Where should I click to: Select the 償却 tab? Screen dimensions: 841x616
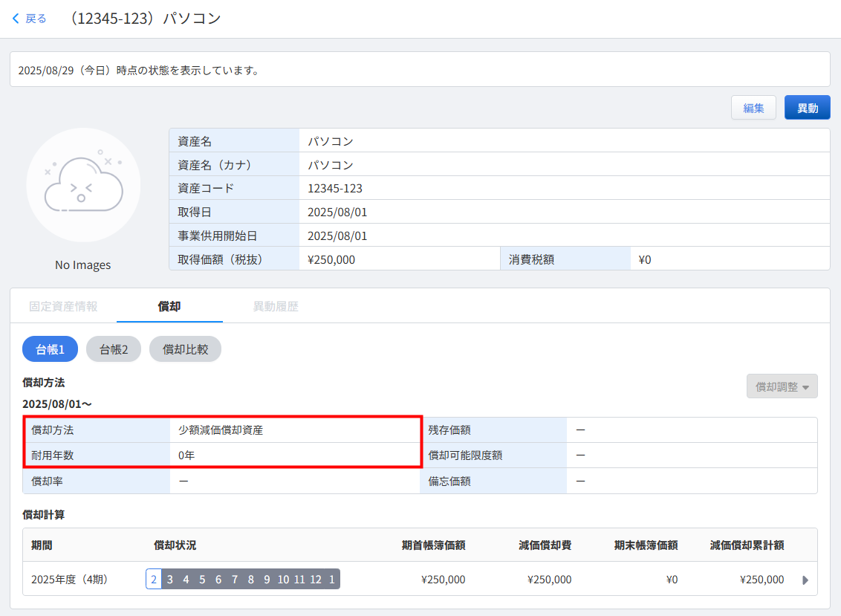point(169,306)
